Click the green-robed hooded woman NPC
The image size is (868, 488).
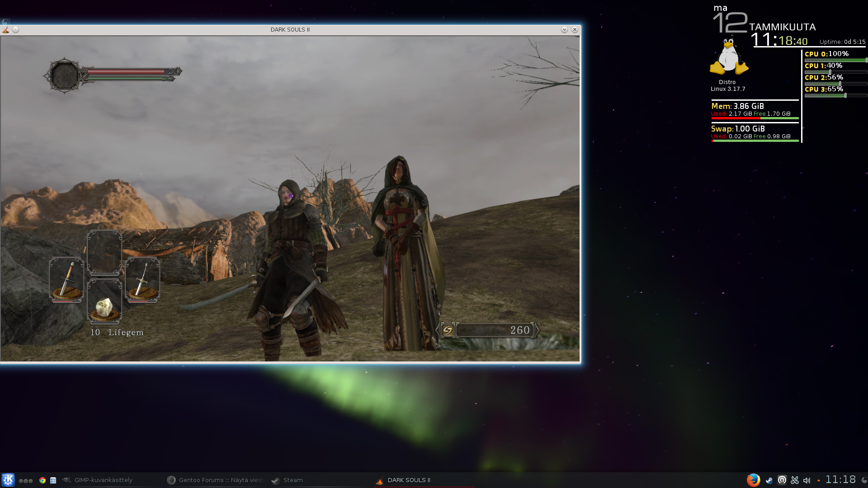pos(406,253)
